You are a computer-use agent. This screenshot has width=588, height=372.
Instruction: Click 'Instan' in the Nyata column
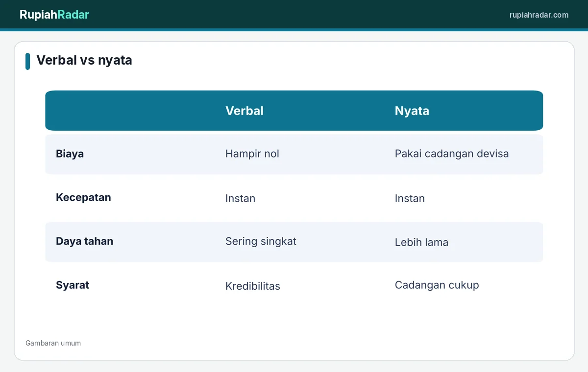coord(410,198)
